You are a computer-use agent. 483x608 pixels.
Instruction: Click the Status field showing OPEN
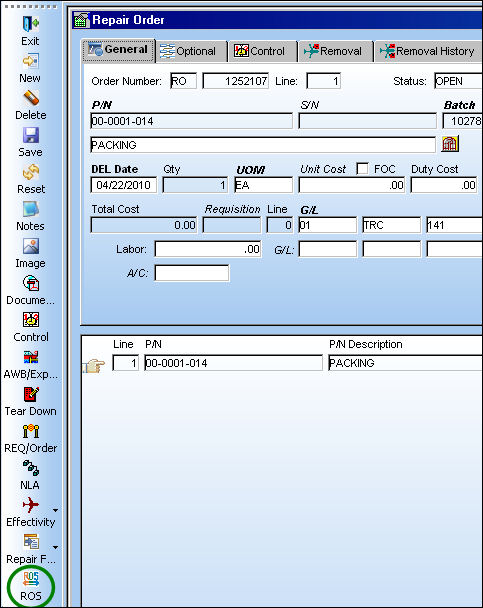pos(458,81)
